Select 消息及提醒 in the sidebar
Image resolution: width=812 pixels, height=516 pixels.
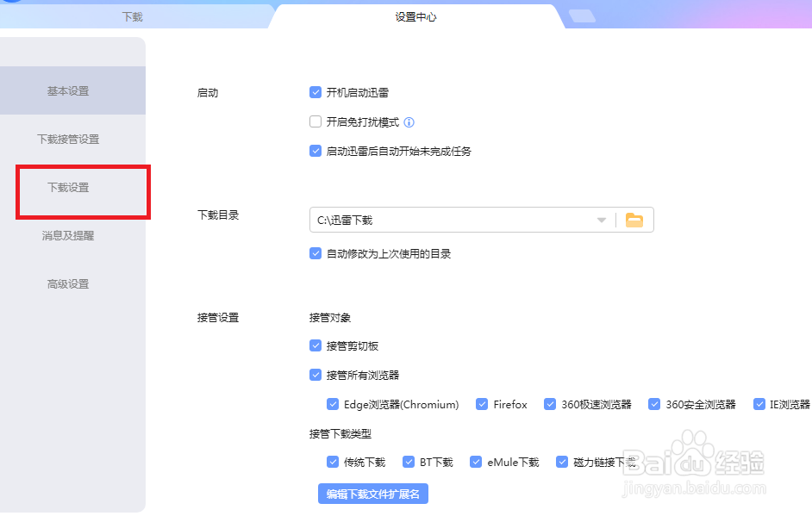tap(69, 234)
